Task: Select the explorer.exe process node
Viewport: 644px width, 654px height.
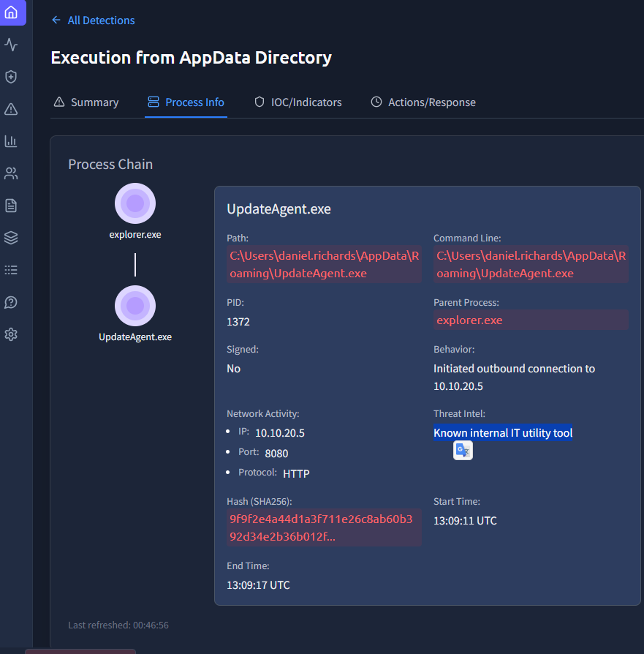Action: click(135, 203)
